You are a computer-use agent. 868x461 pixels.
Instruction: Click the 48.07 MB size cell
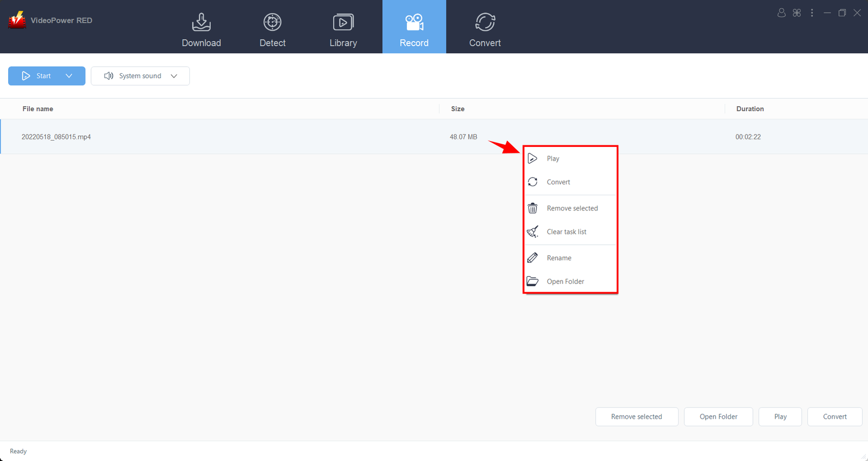(463, 137)
